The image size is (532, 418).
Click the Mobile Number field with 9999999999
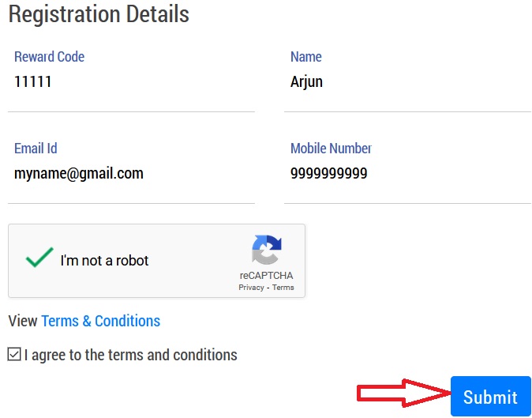tap(406, 174)
